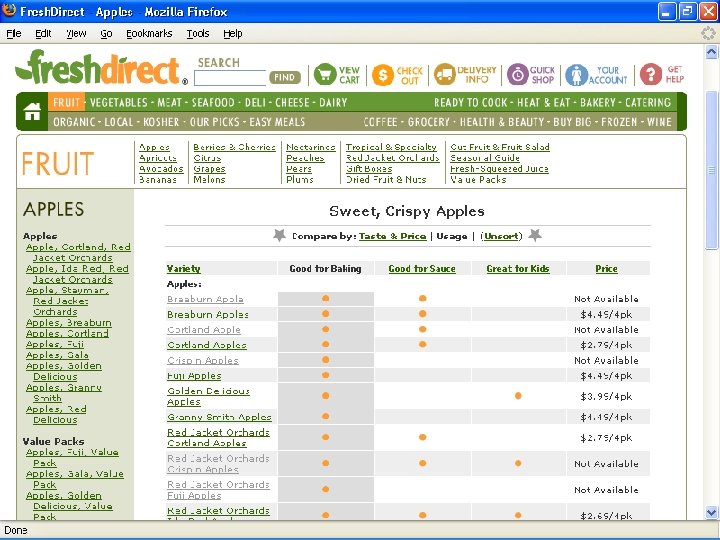
Task: Open the Help menu
Action: pyautogui.click(x=233, y=34)
